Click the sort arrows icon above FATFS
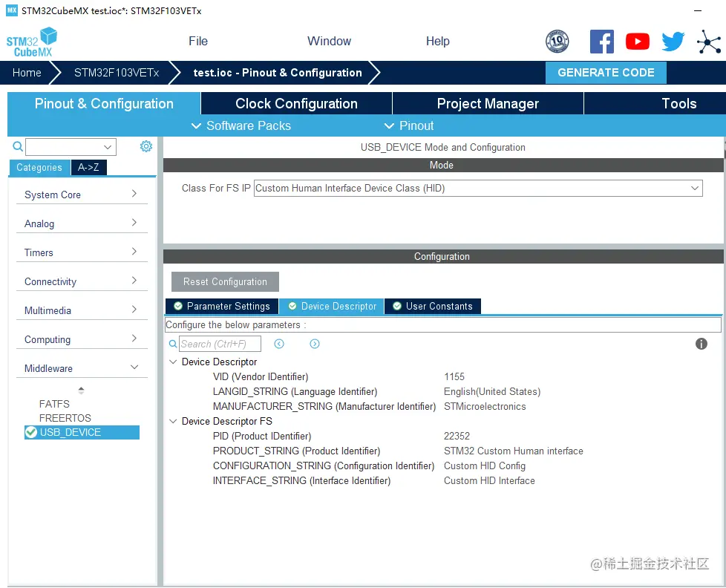 tap(81, 391)
